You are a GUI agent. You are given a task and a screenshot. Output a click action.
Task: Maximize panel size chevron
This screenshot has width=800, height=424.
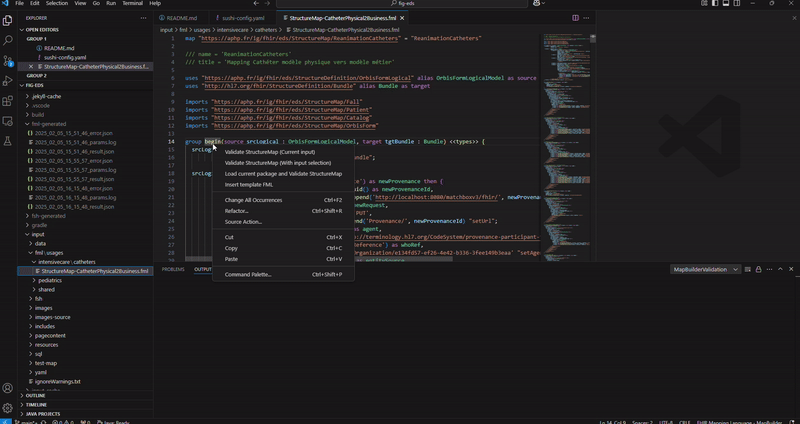tap(780, 269)
